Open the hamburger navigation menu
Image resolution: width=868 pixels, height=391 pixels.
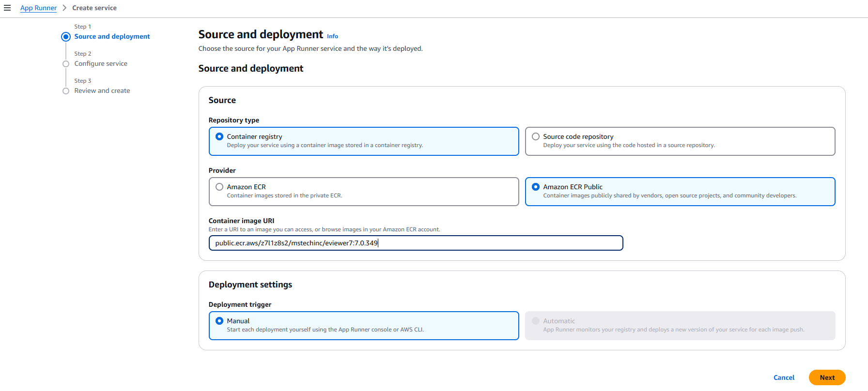pos(7,8)
